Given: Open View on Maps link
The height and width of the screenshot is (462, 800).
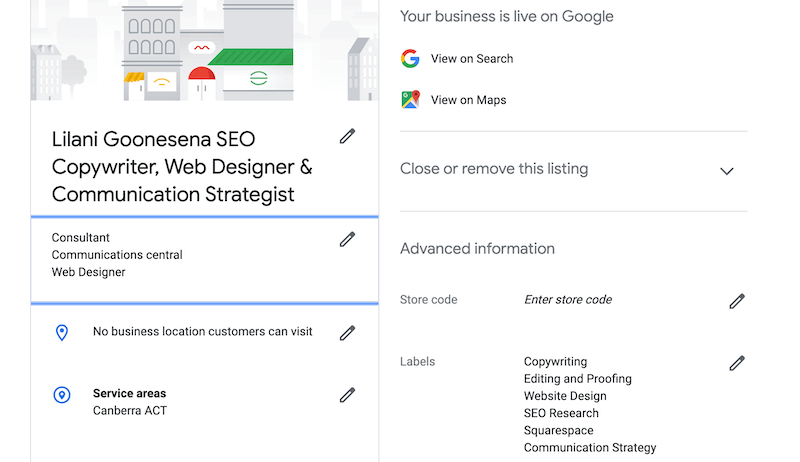Looking at the screenshot, I should [468, 100].
